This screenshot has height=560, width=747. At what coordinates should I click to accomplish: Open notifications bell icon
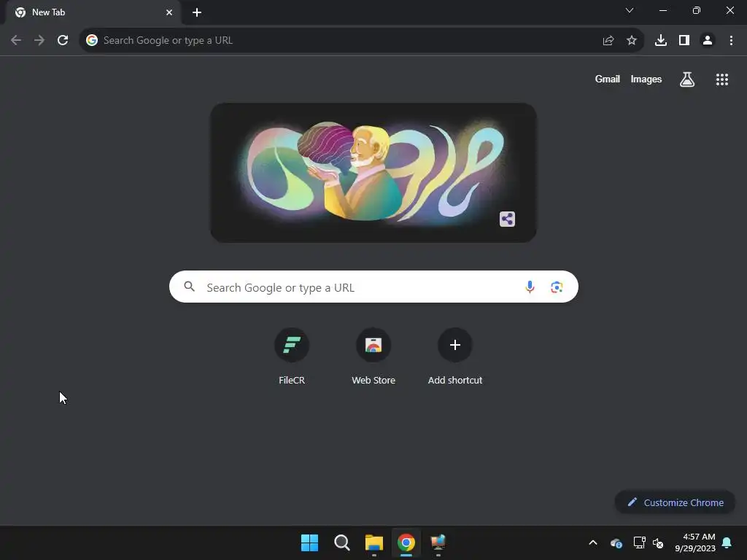pos(727,542)
